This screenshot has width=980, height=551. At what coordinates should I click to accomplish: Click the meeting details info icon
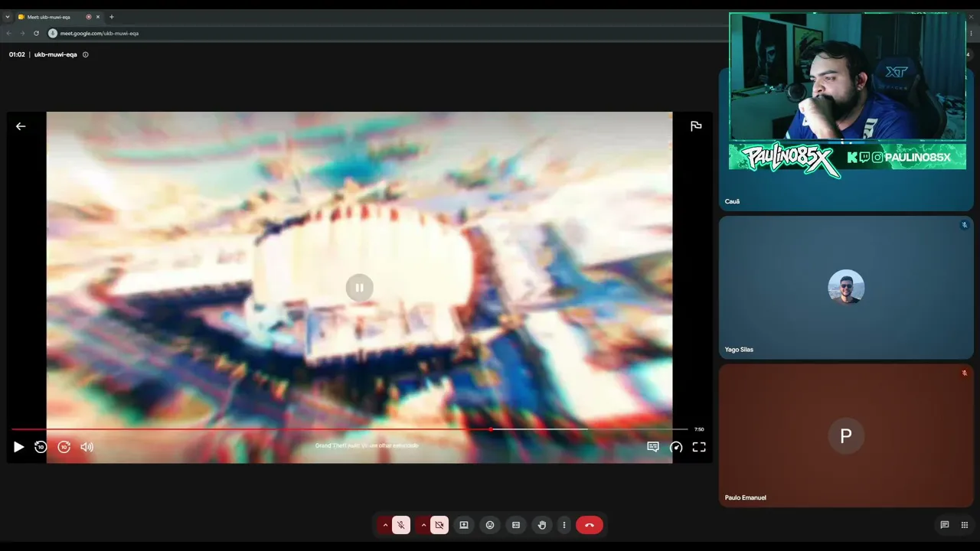86,54
